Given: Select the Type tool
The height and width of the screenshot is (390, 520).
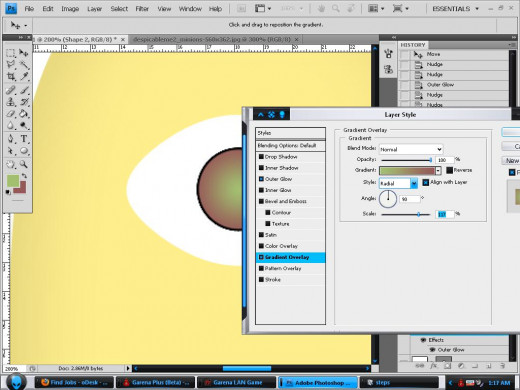Looking at the screenshot, I should click(x=24, y=139).
